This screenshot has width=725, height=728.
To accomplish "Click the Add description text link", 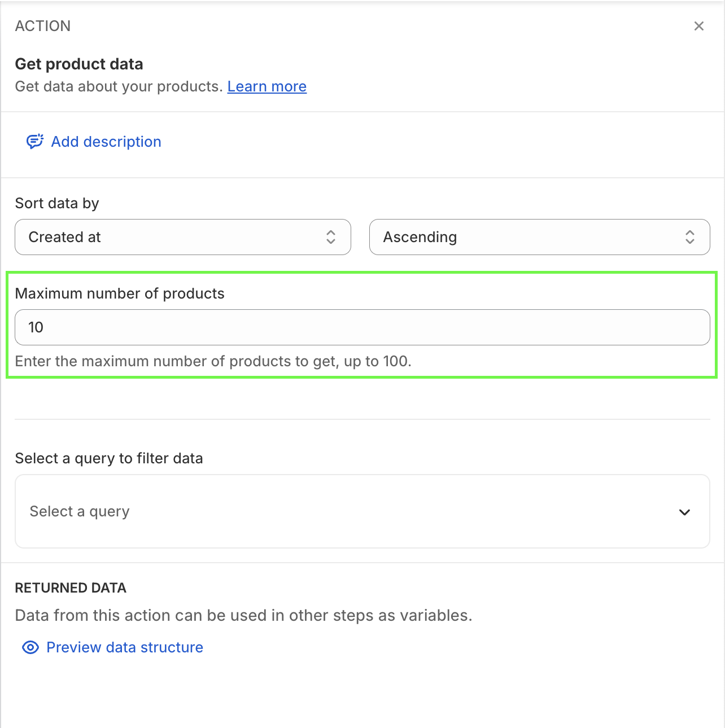I will coord(106,142).
